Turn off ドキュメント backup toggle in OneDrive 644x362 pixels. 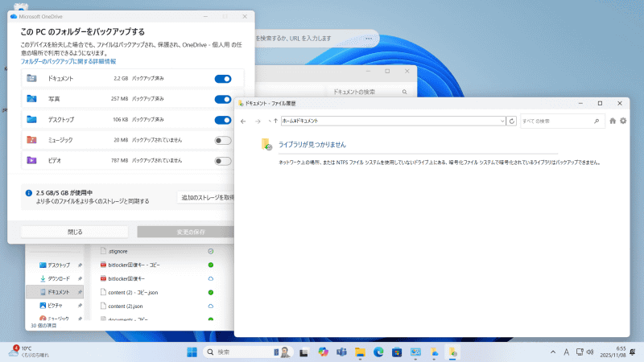(223, 79)
